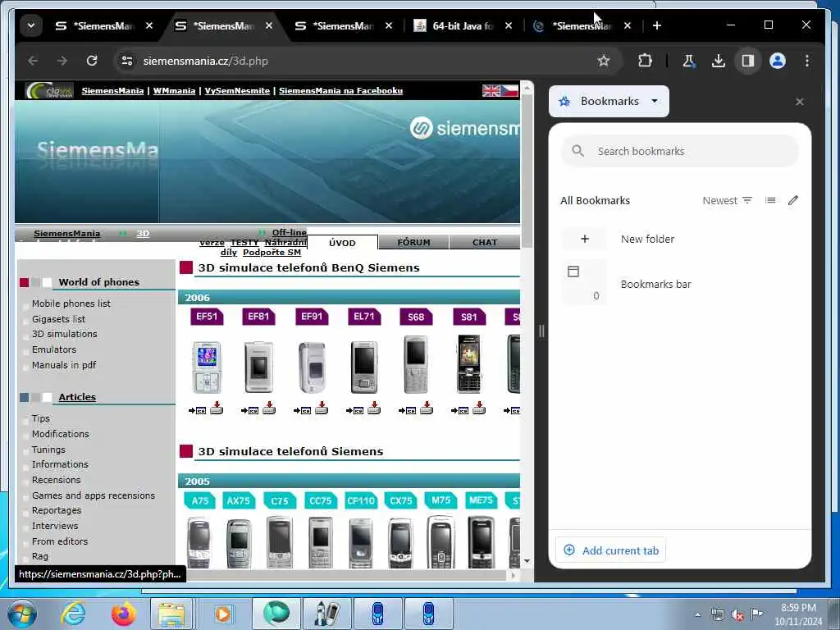Go back to previous page
The image size is (840, 630).
(x=33, y=61)
